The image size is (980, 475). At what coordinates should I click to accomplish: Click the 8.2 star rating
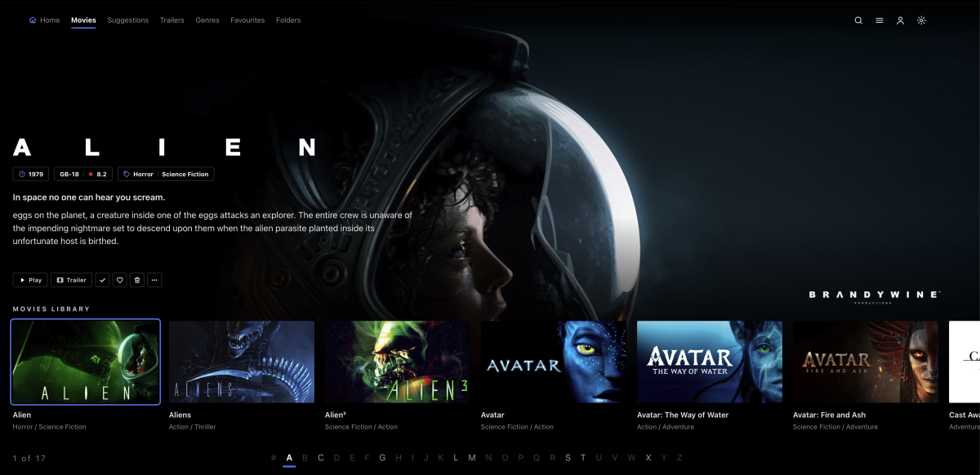97,174
